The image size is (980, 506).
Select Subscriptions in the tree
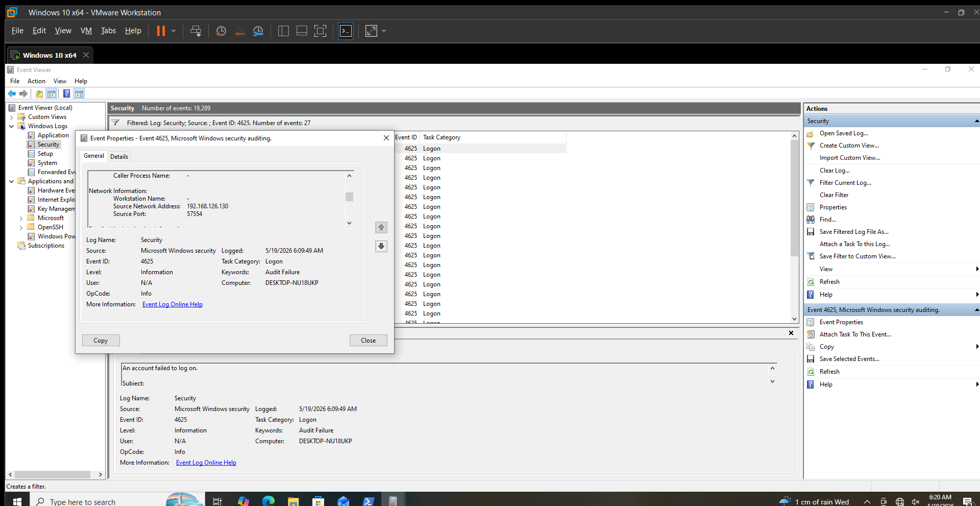click(x=46, y=246)
